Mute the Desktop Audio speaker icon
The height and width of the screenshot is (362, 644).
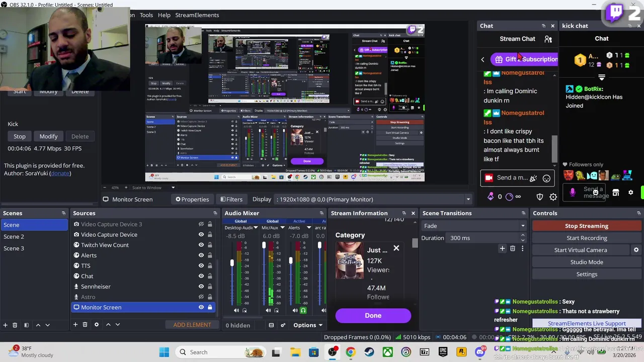pyautogui.click(x=236, y=311)
